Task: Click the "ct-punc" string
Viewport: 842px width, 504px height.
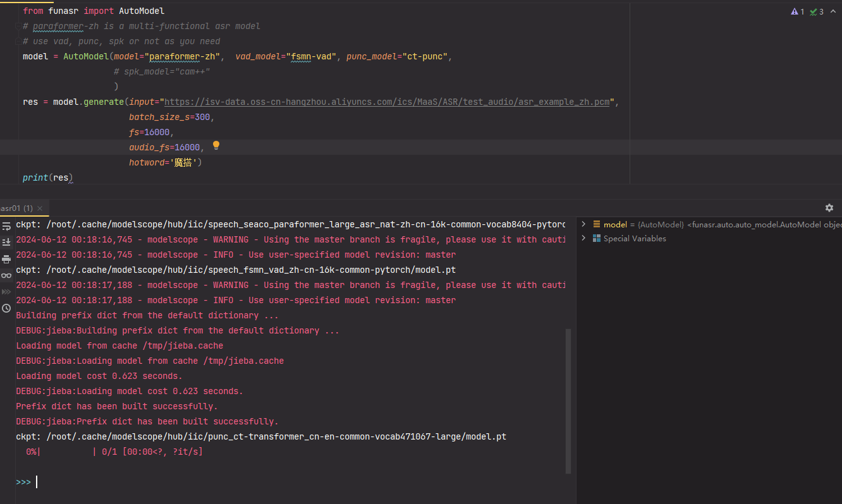Action: click(425, 56)
